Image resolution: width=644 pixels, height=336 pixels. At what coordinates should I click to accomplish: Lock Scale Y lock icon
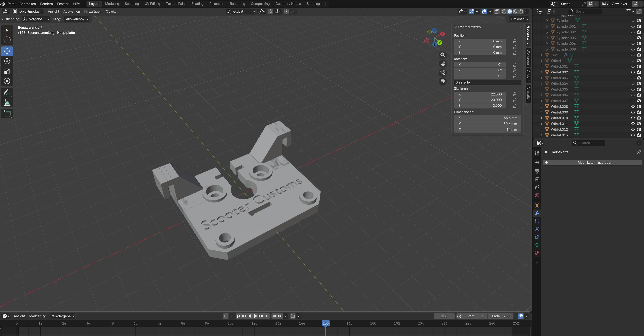(515, 100)
